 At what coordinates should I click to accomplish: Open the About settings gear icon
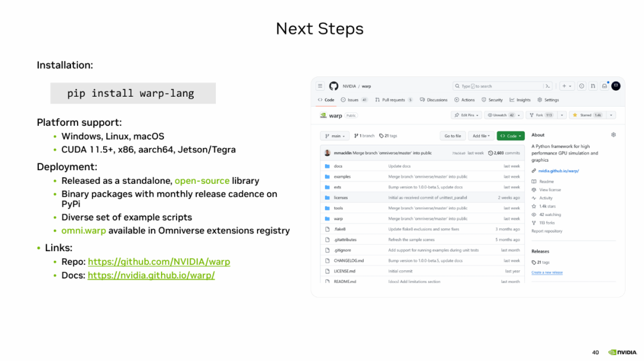pos(613,135)
